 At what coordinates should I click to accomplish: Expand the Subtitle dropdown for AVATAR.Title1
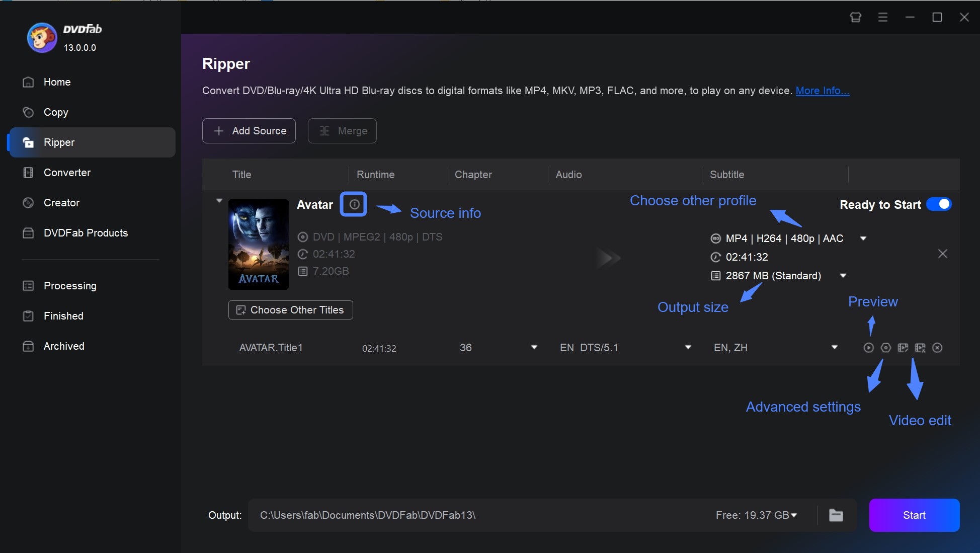[x=835, y=348]
